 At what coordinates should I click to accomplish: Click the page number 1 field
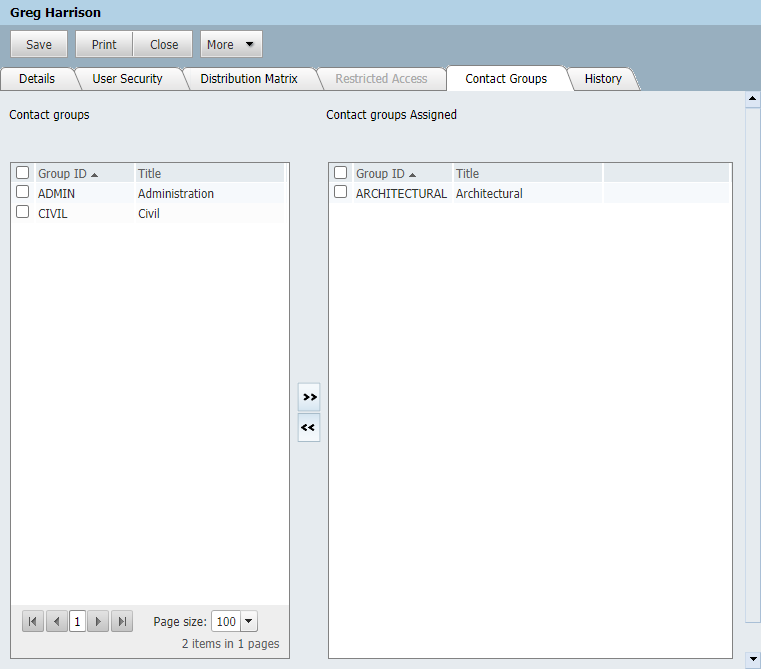[x=77, y=621]
